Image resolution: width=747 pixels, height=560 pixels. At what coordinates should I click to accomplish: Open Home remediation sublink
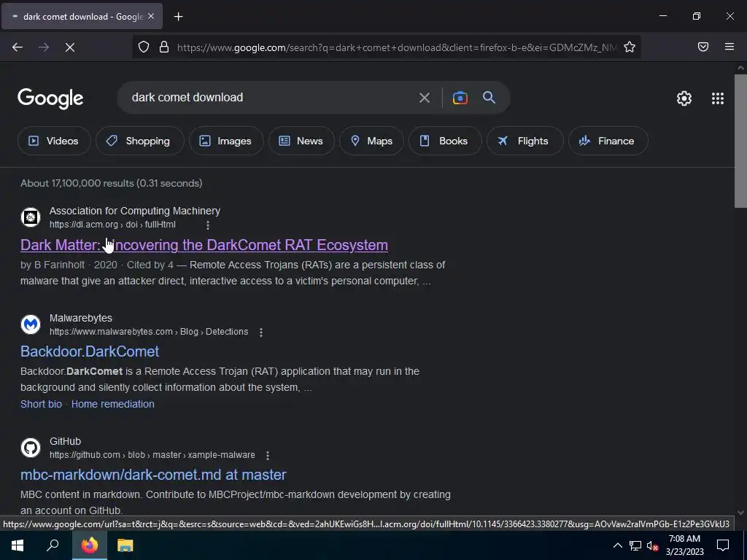tap(113, 404)
